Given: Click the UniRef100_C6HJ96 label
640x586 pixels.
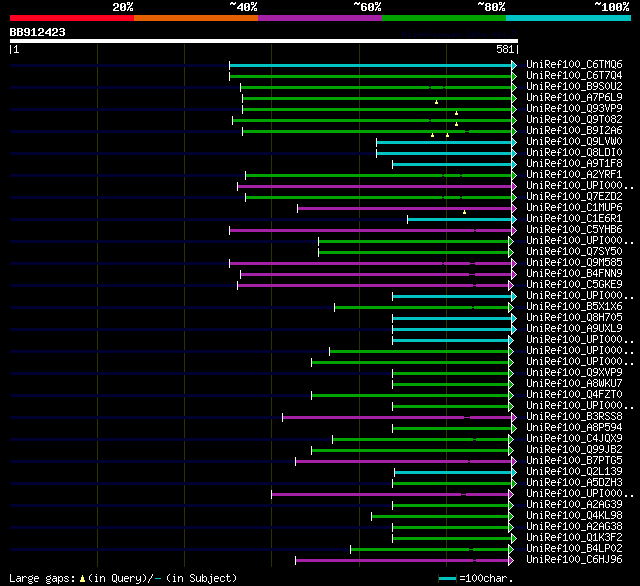Looking at the screenshot, I should (574, 560).
